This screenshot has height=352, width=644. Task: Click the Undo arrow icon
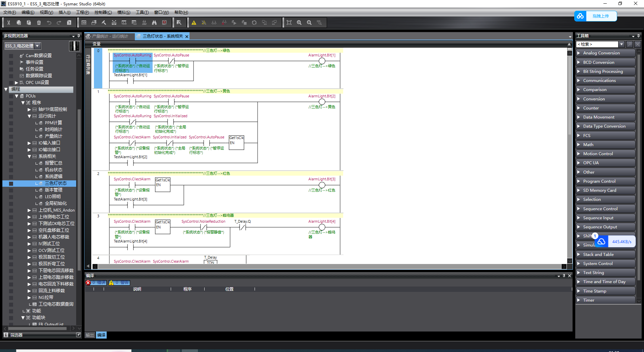49,23
